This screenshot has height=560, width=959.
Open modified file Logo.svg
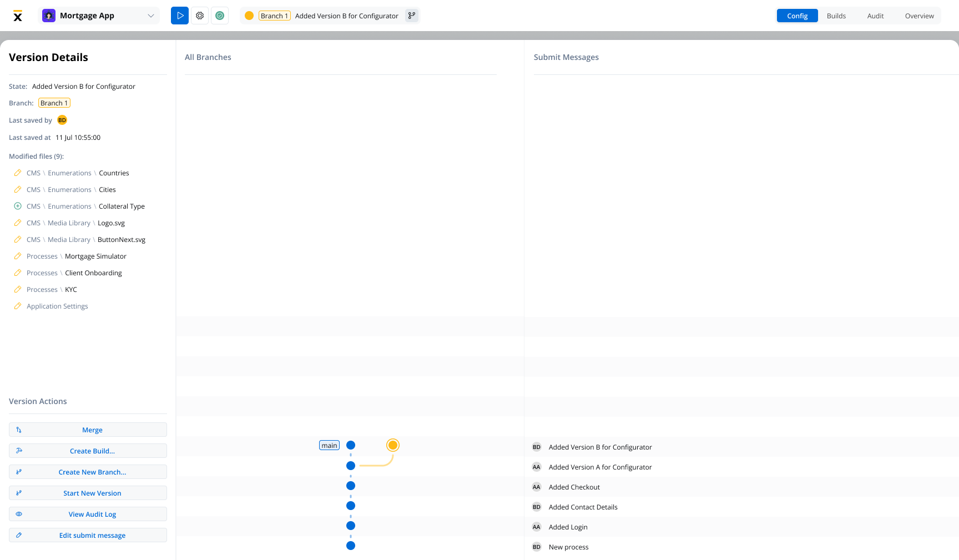click(111, 223)
